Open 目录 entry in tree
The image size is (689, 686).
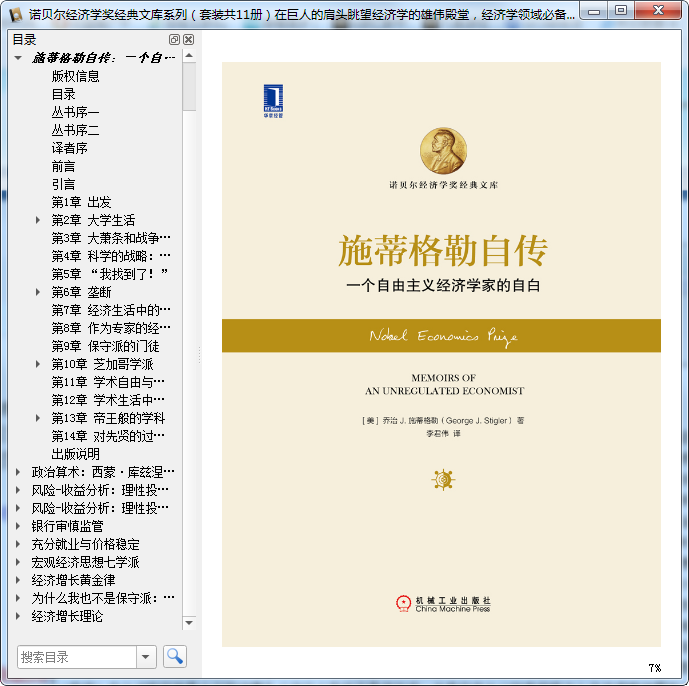point(64,94)
